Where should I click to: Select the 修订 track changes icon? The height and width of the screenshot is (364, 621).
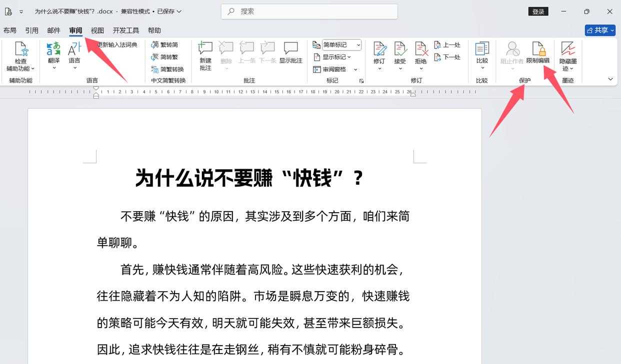pos(379,55)
